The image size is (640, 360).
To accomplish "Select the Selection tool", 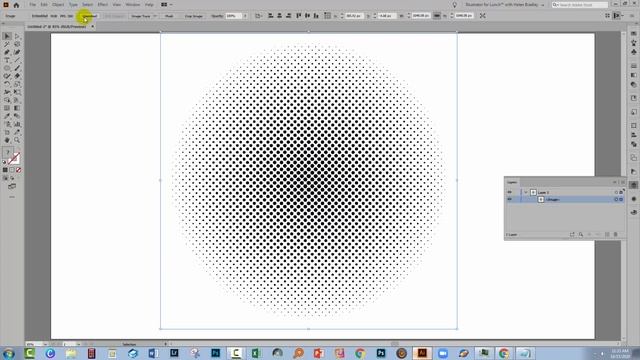I will 7,36.
